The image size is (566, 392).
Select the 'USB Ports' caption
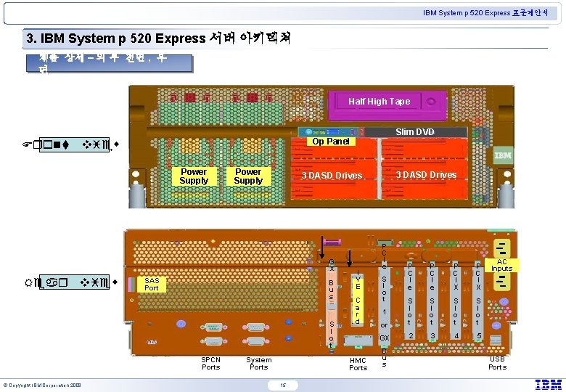(497, 363)
